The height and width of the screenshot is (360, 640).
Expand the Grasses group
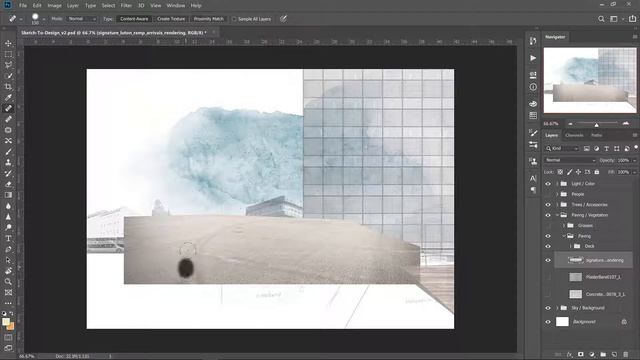[564, 225]
